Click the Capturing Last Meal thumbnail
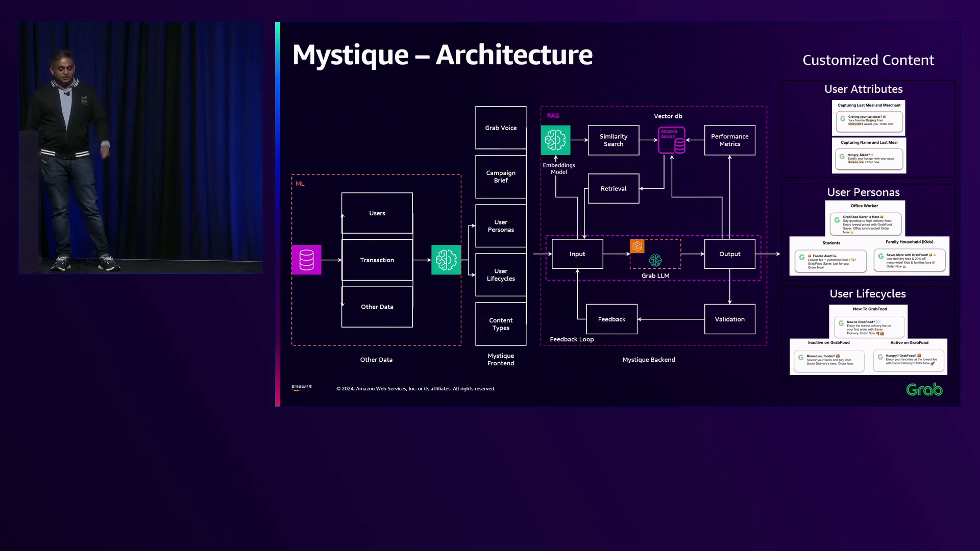 click(869, 118)
